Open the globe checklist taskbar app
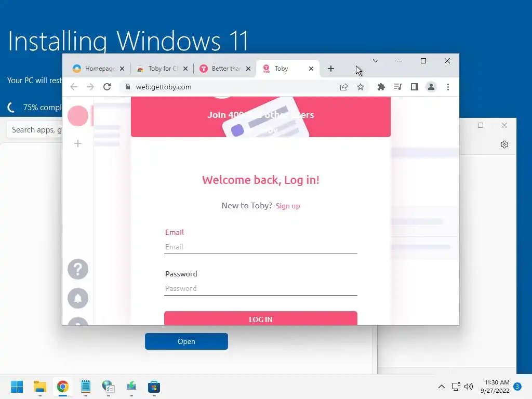Screen dimensions: 532x399 tap(108, 387)
